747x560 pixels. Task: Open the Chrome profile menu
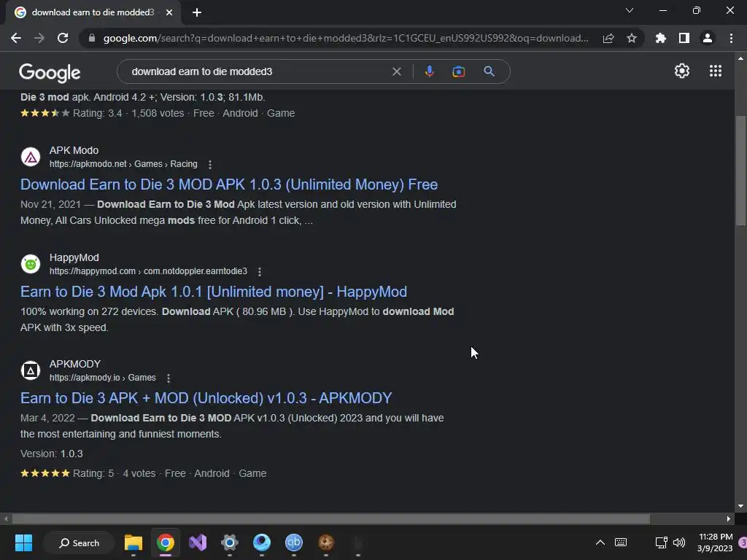pos(708,38)
